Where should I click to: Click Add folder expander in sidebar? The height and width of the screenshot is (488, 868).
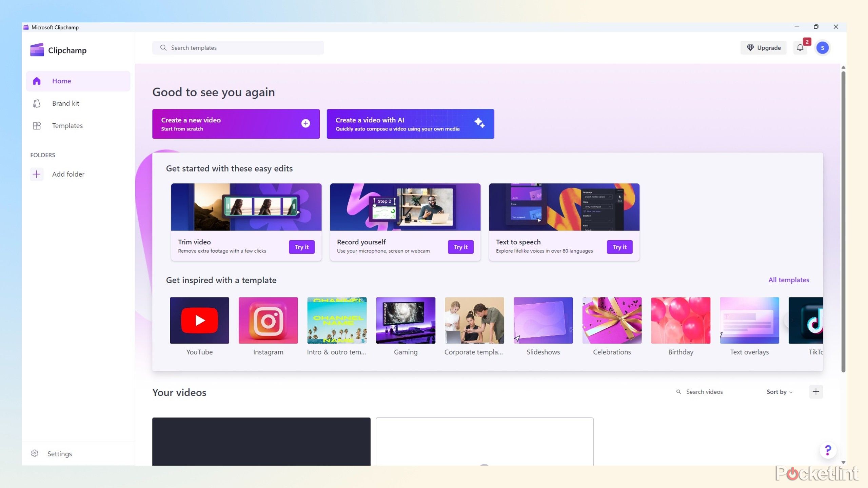click(x=38, y=174)
